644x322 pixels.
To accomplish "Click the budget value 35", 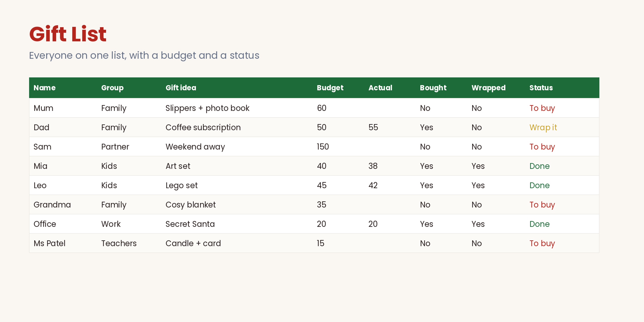I will pos(321,205).
